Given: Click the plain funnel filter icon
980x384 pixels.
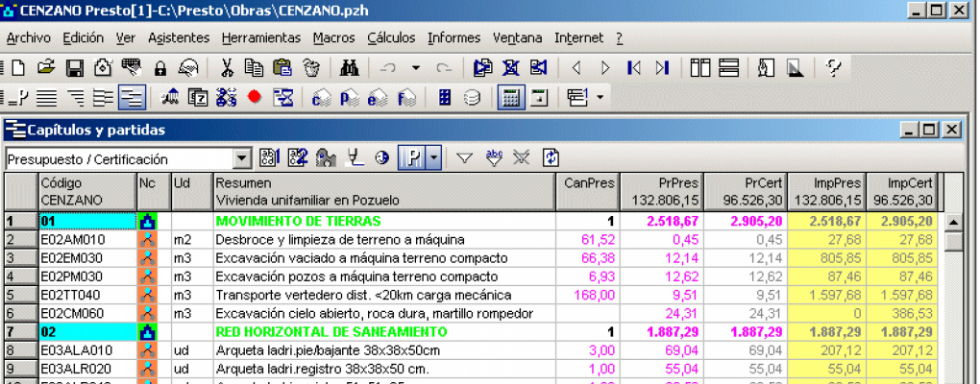Looking at the screenshot, I should pos(464,158).
